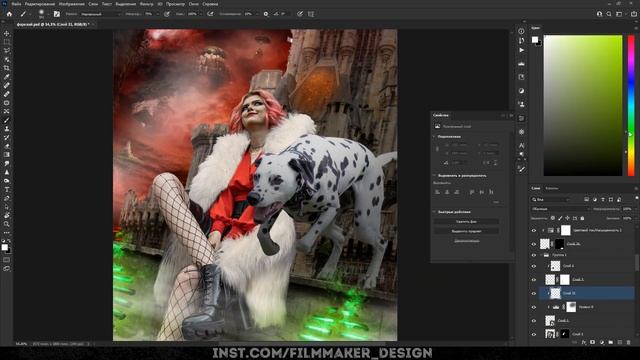Open the Edit Toolbar three-dots menu
Image resolution: width=640 pixels, height=360 pixels.
coord(7,233)
